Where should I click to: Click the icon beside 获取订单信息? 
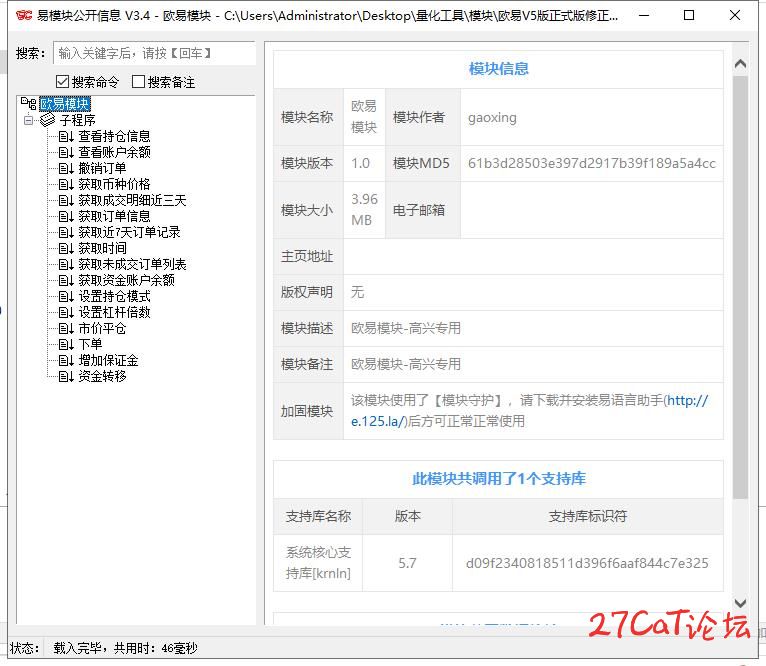click(x=66, y=216)
